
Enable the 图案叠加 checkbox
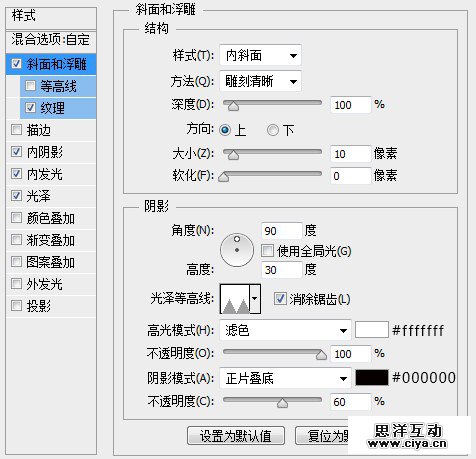pos(16,262)
